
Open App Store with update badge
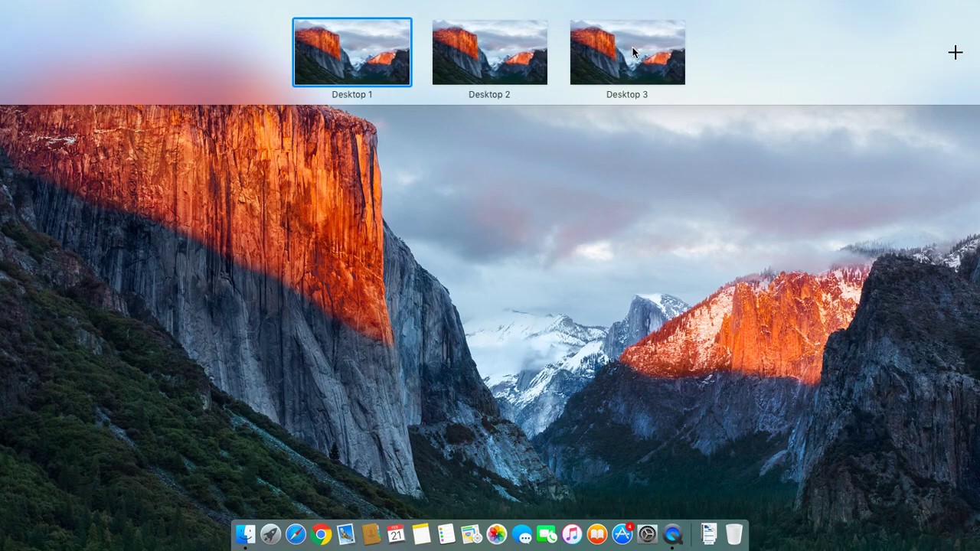click(622, 534)
